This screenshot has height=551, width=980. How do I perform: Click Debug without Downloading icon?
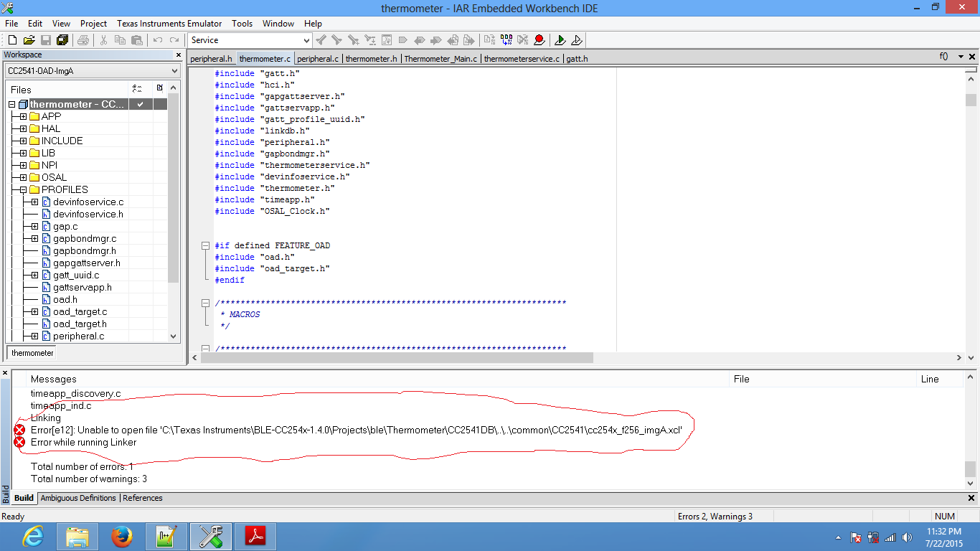click(x=577, y=40)
